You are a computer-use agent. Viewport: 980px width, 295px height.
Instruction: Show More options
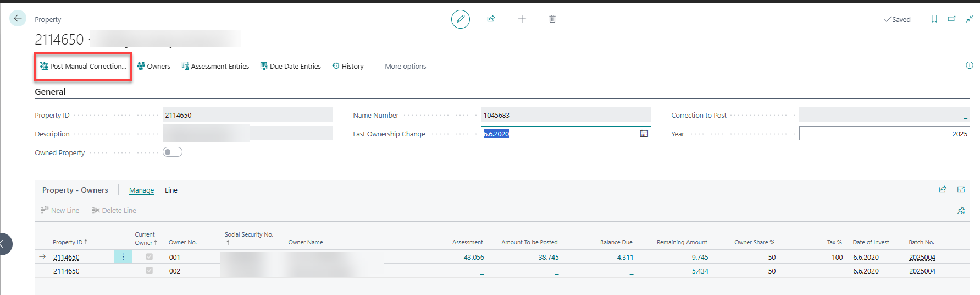406,66
